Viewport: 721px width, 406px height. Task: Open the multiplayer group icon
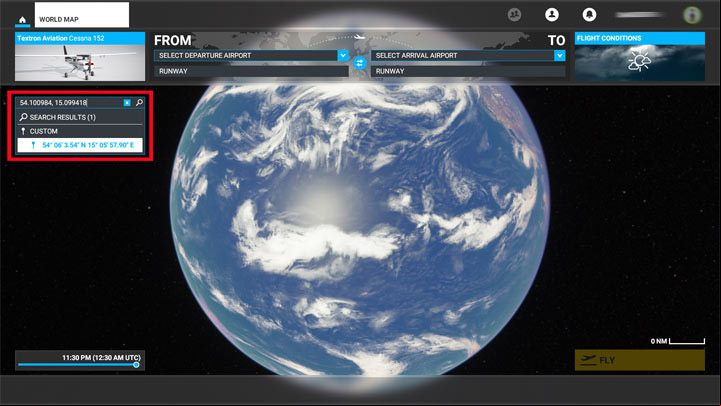515,15
